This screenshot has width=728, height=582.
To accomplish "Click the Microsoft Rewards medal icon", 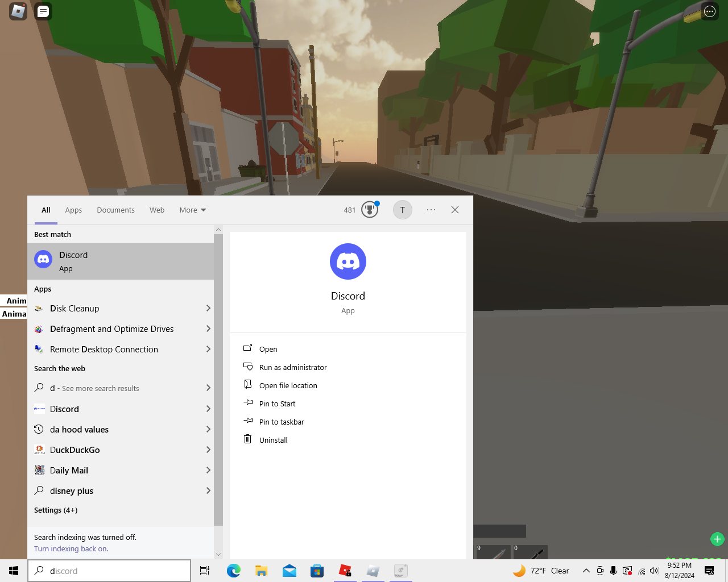I will 370,210.
